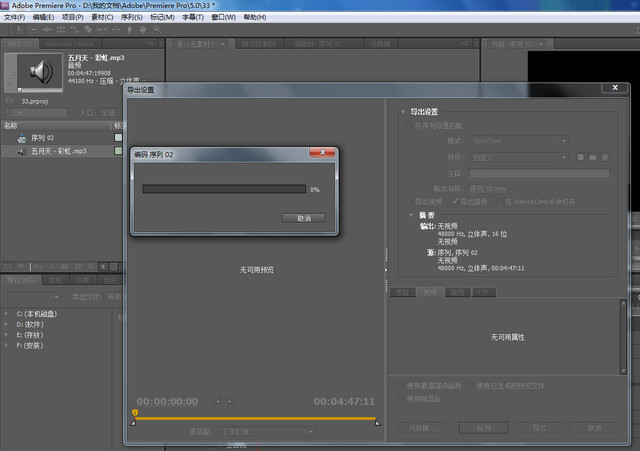The image size is (640, 451).
Task: Click the out point handle on export timeline
Action: 377,423
